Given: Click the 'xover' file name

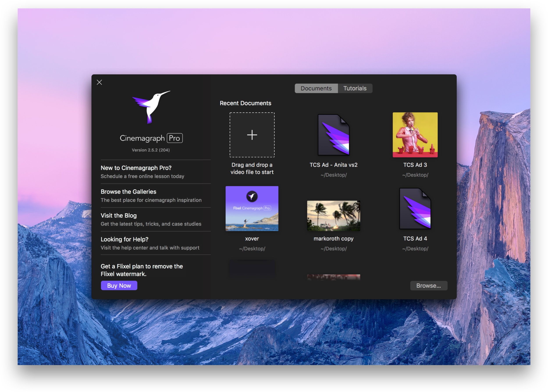Looking at the screenshot, I should tap(252, 239).
